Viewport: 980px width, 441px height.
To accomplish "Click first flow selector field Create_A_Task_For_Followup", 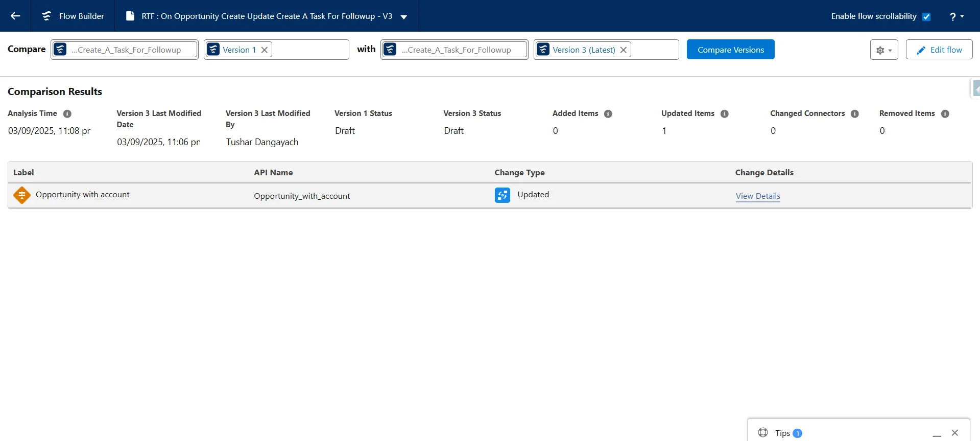I will [125, 50].
